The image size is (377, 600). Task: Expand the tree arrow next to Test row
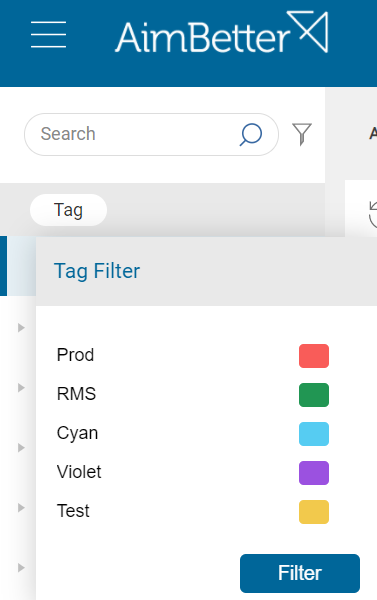pos(21,508)
